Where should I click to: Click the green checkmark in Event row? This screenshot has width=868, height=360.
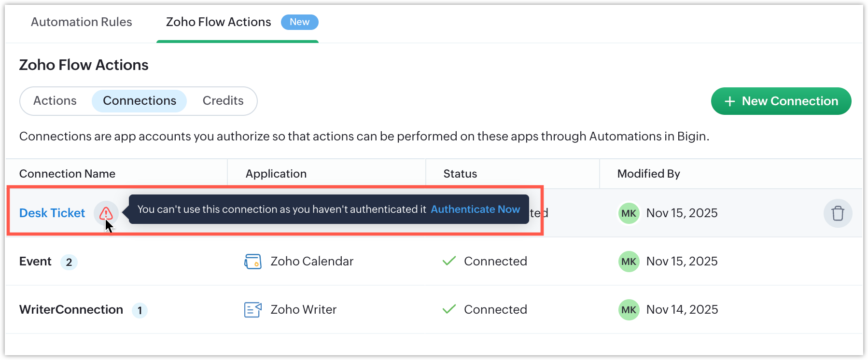click(449, 261)
